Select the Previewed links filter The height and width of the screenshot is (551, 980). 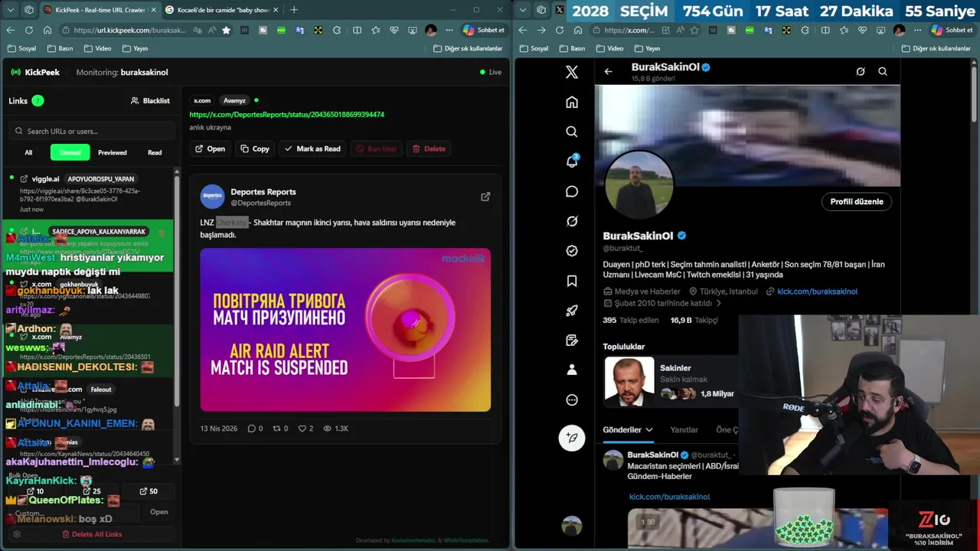tap(112, 152)
